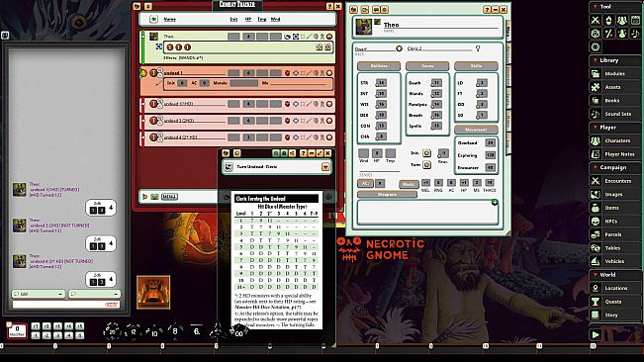Open the NPCs campaign entry

[614, 221]
